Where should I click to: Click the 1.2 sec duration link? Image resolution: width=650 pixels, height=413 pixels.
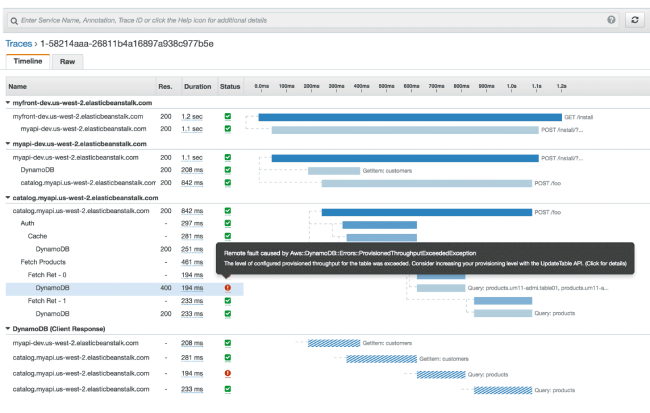(x=192, y=117)
